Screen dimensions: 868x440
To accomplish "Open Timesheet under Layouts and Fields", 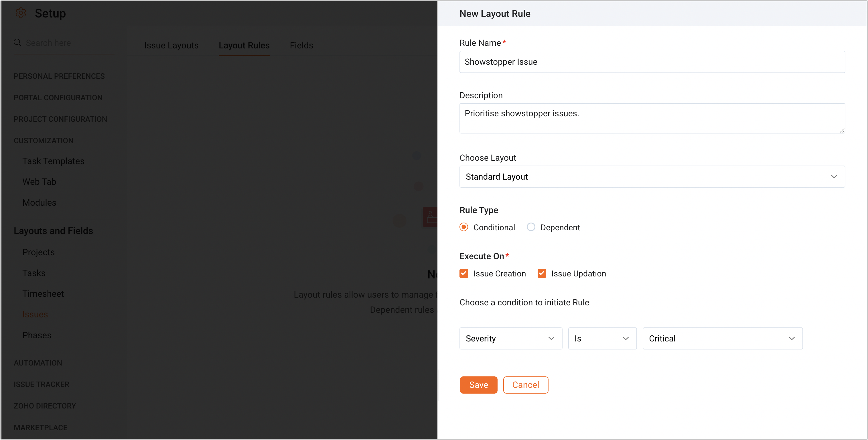I will point(43,294).
